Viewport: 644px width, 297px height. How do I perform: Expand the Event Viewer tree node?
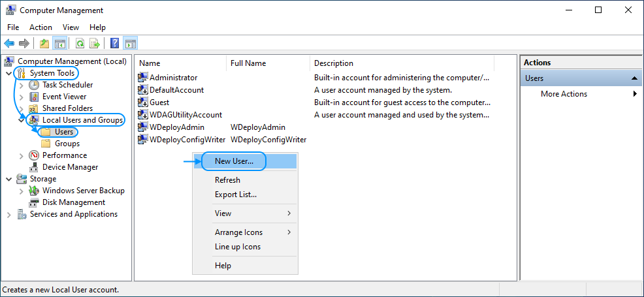[22, 97]
